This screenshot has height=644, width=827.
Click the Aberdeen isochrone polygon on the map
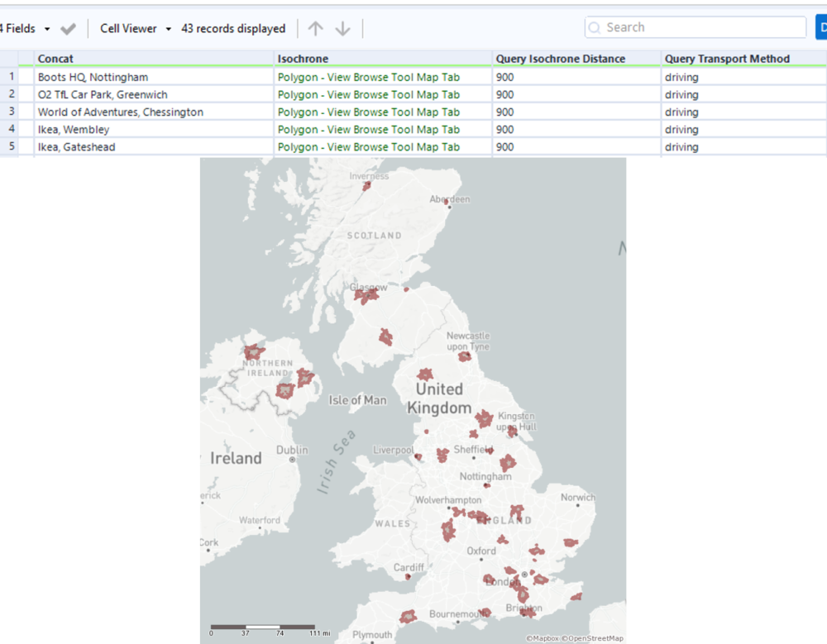coord(447,202)
